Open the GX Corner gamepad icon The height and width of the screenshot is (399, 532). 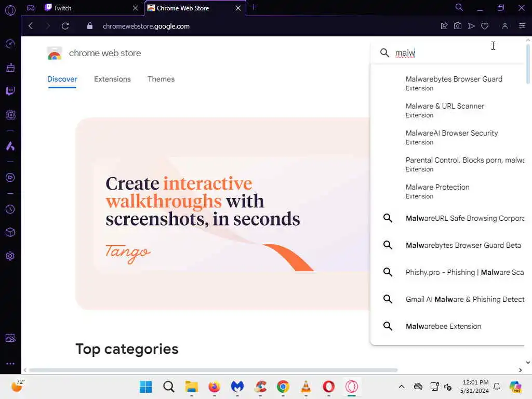point(31,8)
